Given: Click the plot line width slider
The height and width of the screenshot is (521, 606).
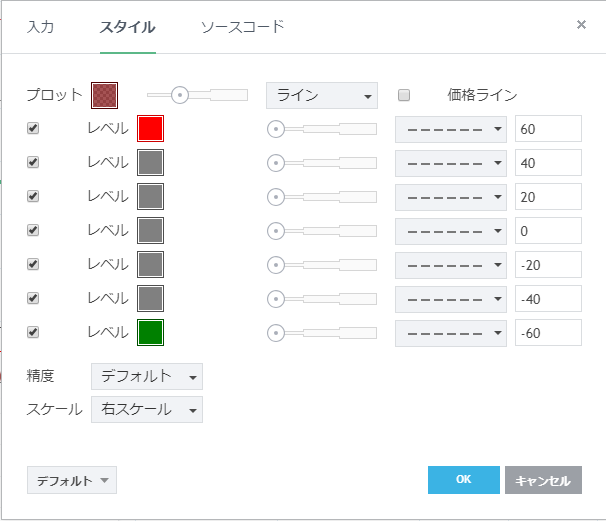Looking at the screenshot, I should coord(197,95).
